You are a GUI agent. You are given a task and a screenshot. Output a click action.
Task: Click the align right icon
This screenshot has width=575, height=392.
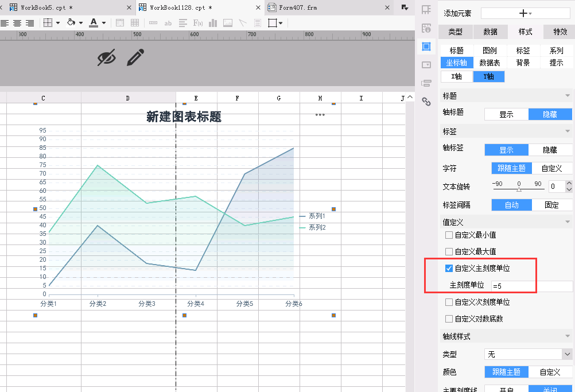(30, 23)
